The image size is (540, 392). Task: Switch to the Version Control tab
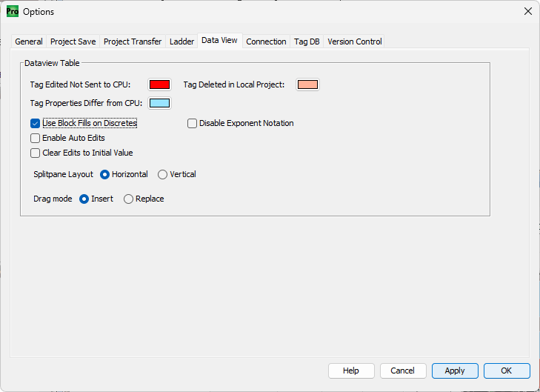click(354, 41)
